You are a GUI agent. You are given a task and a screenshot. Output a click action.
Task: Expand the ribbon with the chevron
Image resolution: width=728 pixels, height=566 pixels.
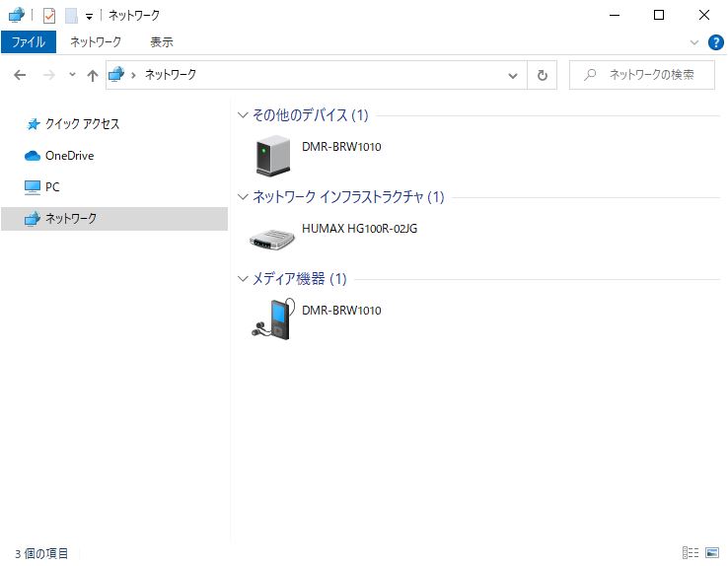coord(694,42)
